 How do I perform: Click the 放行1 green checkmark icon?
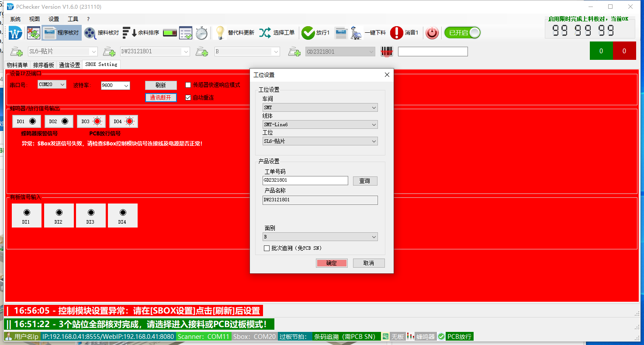click(308, 33)
